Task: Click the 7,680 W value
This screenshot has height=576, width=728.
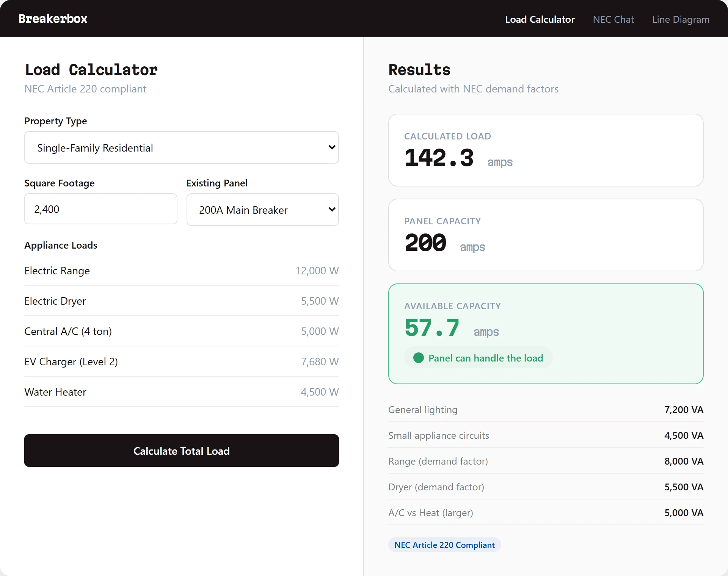Action: click(320, 362)
